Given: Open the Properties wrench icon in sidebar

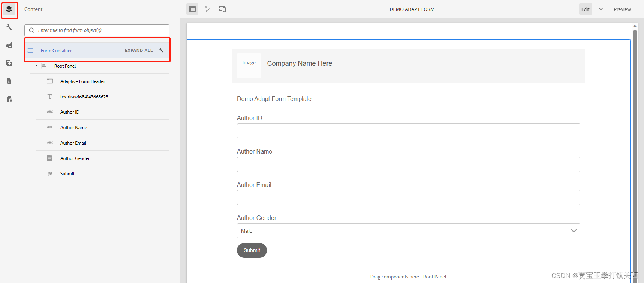Looking at the screenshot, I should click(9, 27).
